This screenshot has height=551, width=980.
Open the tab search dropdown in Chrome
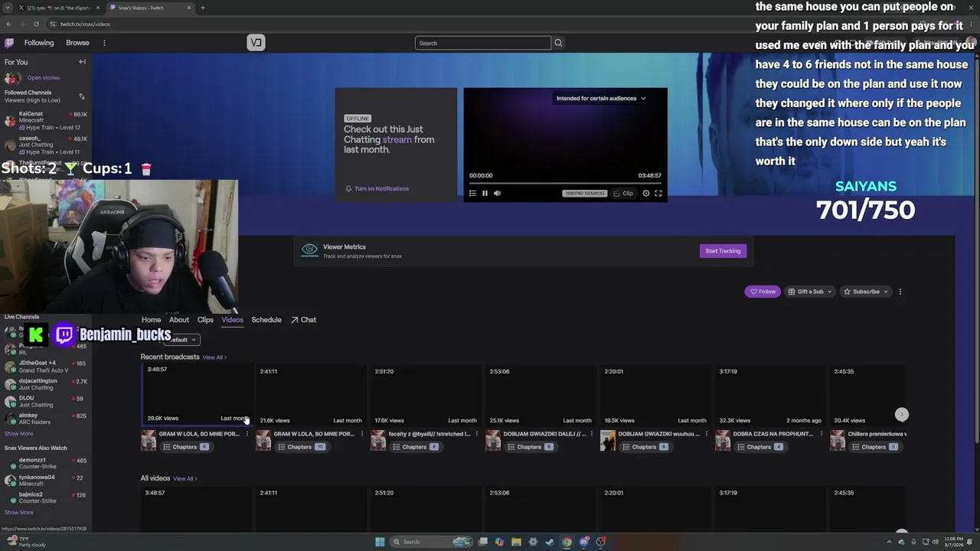(8, 8)
